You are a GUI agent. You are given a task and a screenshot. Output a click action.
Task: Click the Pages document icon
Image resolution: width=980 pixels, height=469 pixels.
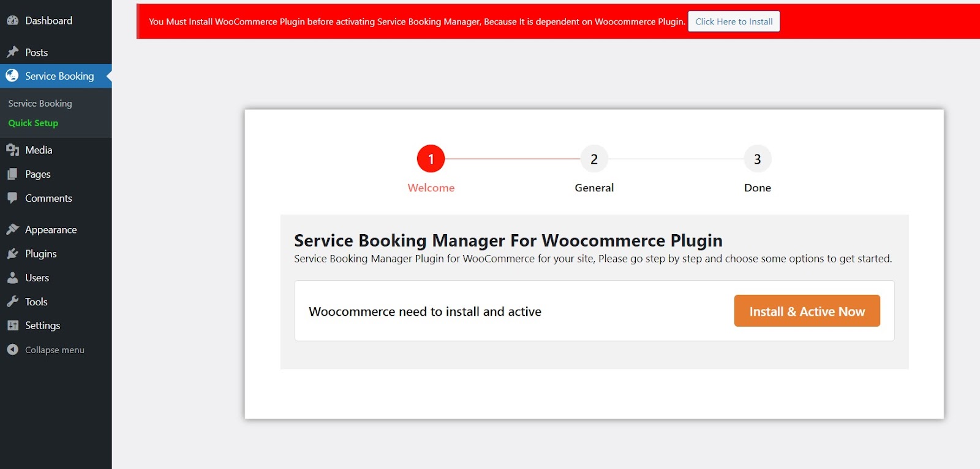pos(13,174)
